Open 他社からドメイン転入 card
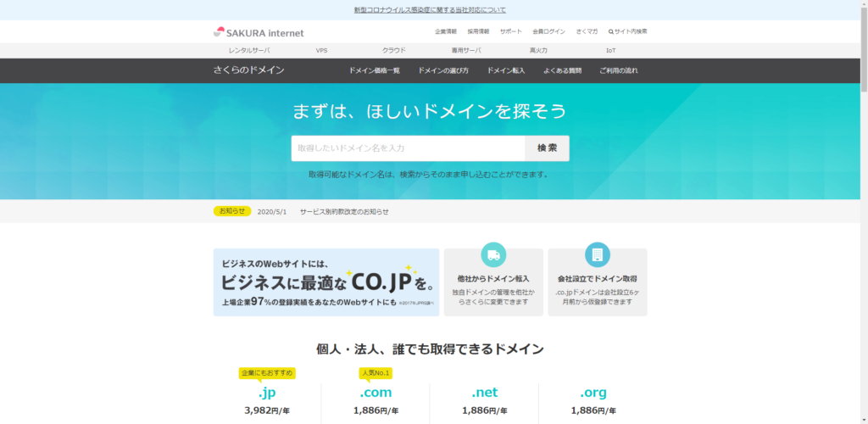Screen dimensions: 868x424 [493, 282]
